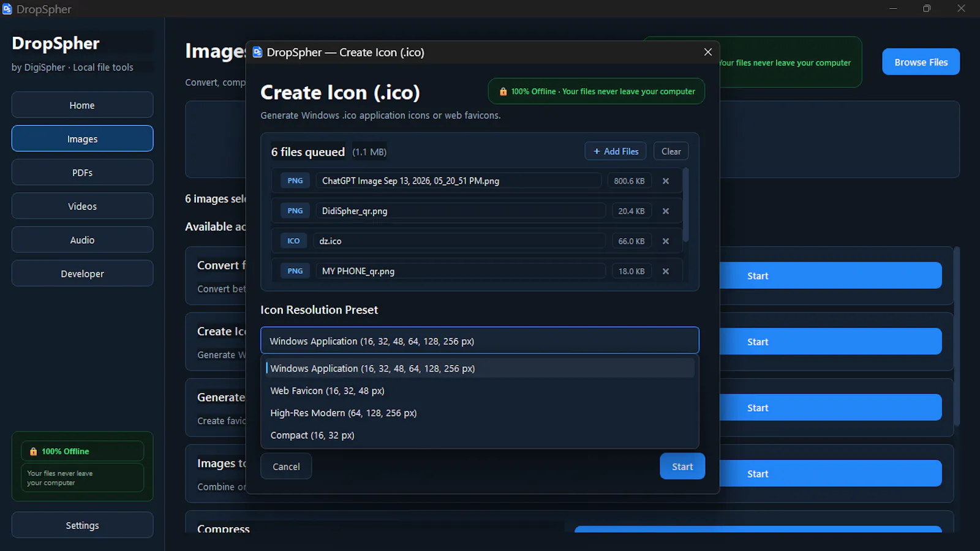
Task: Select Windows Application preset option
Action: click(480, 369)
